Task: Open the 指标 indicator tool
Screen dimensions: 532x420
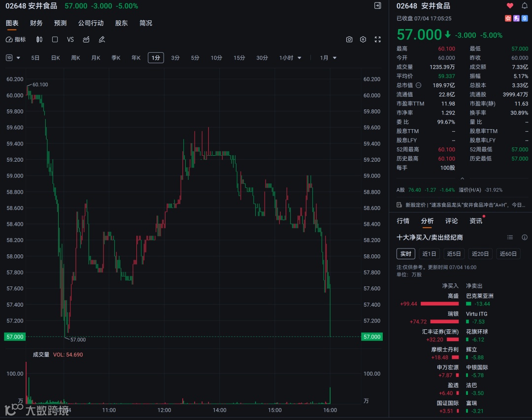Action: [x=16, y=39]
